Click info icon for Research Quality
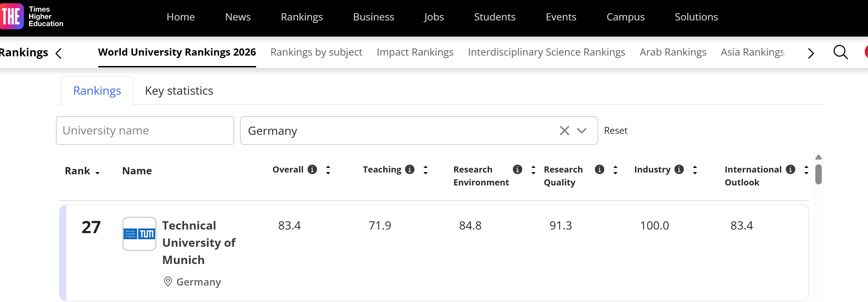The width and height of the screenshot is (868, 302). click(x=599, y=169)
